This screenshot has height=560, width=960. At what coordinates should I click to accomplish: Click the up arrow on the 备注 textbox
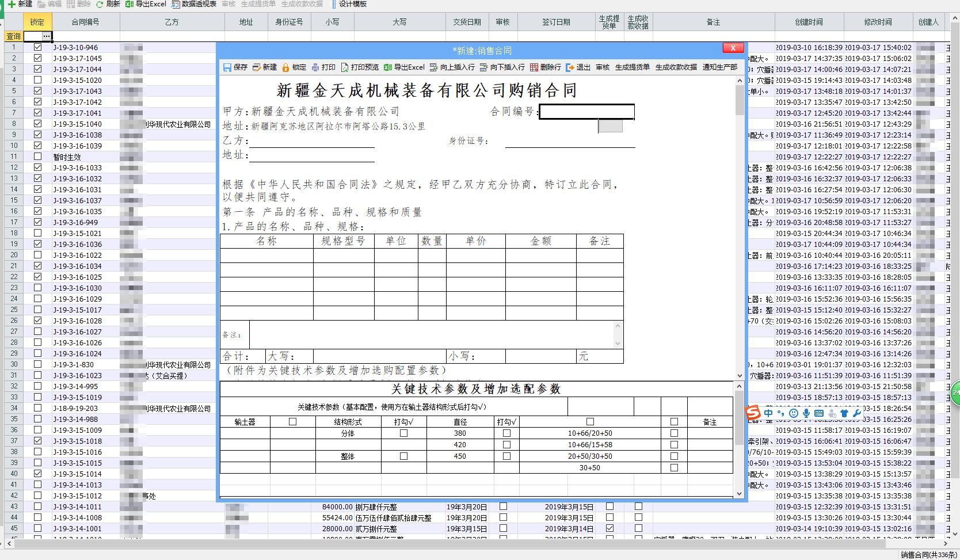coord(618,326)
